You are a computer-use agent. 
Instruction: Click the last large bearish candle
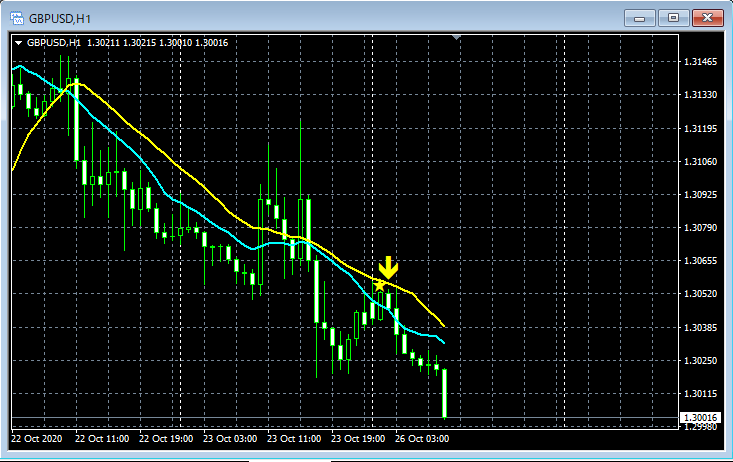pyautogui.click(x=445, y=393)
